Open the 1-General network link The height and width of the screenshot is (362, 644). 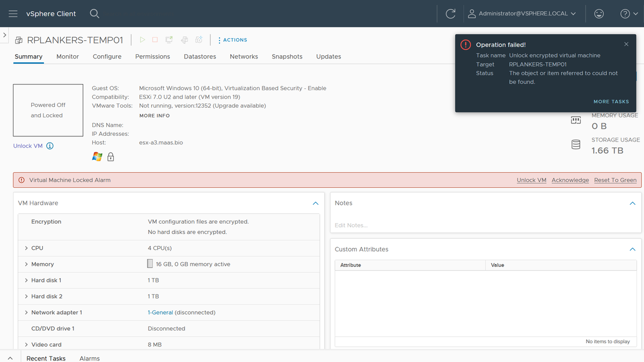160,313
